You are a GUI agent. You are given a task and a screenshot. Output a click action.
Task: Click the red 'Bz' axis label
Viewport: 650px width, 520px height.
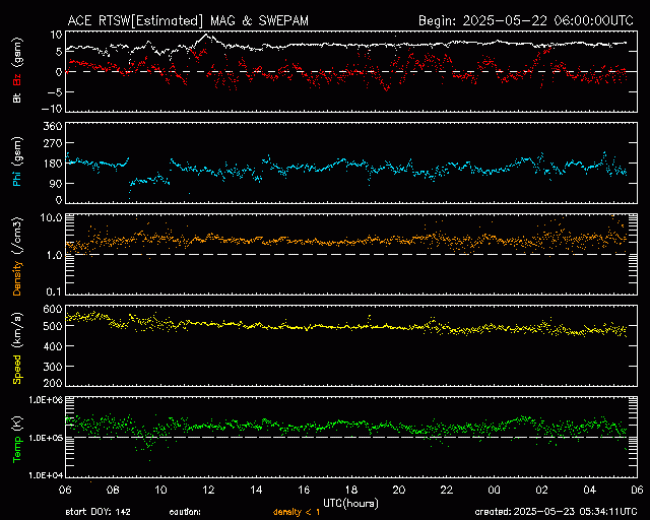click(17, 78)
